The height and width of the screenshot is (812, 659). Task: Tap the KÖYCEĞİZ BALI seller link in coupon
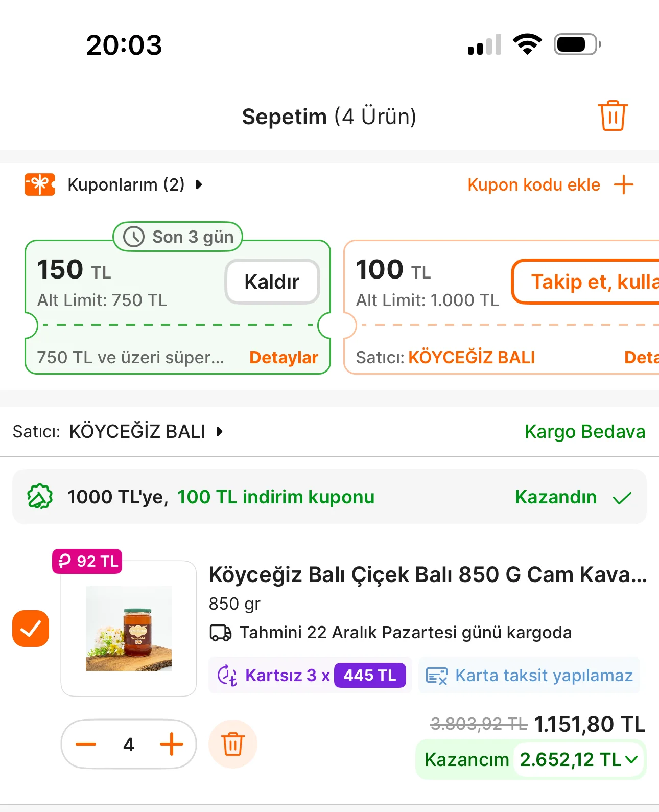pos(471,358)
